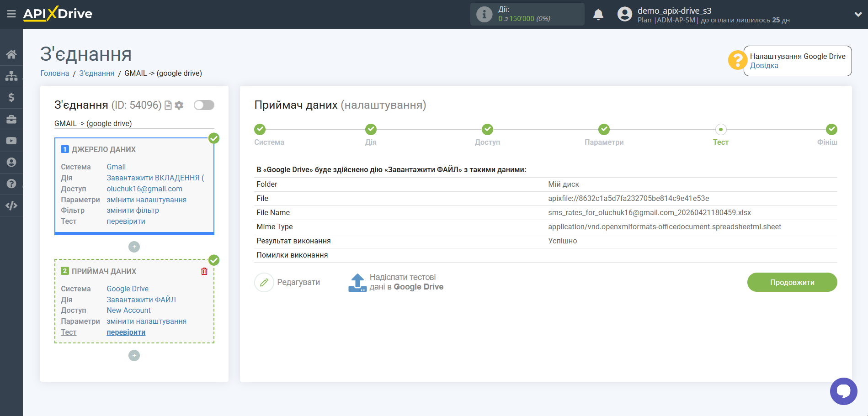868x416 pixels.
Task: Click the actions counter panel
Action: (527, 14)
